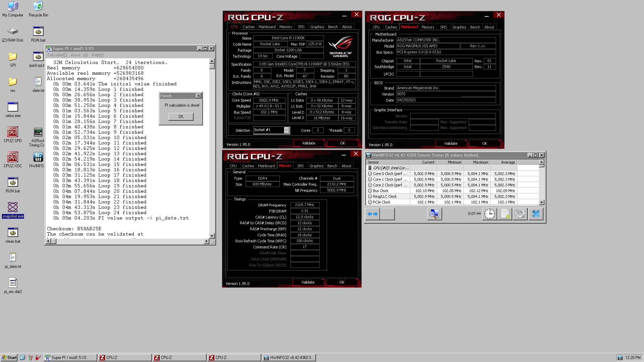This screenshot has width=644, height=362.
Task: Open the SPI folder on desktop
Action: 13,59
